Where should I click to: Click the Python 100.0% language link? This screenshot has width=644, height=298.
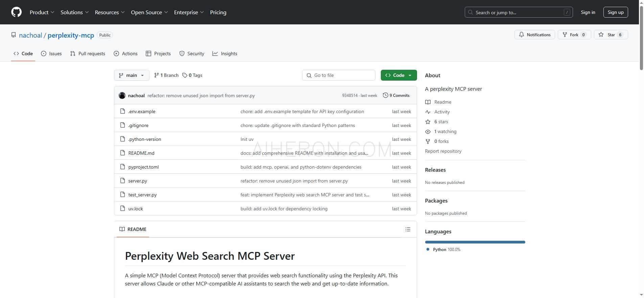click(443, 250)
